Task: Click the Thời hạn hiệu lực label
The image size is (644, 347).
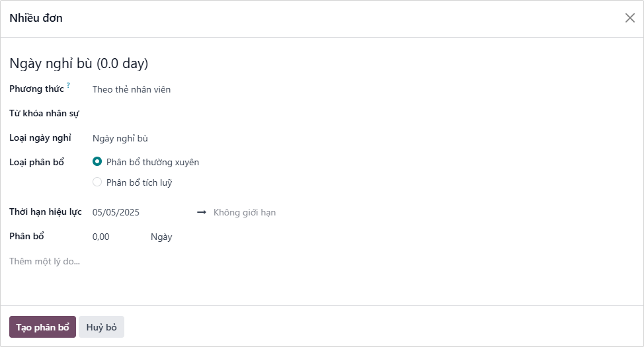Action: click(x=46, y=212)
